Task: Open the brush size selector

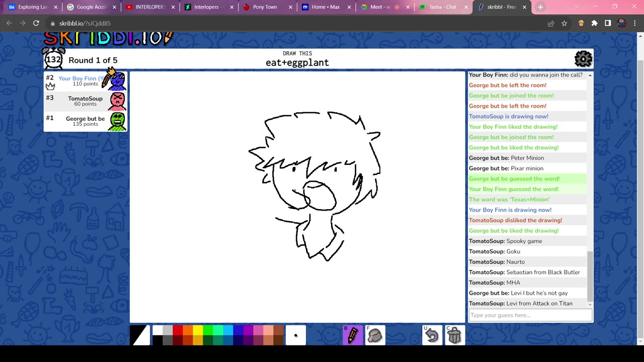Action: point(296,335)
